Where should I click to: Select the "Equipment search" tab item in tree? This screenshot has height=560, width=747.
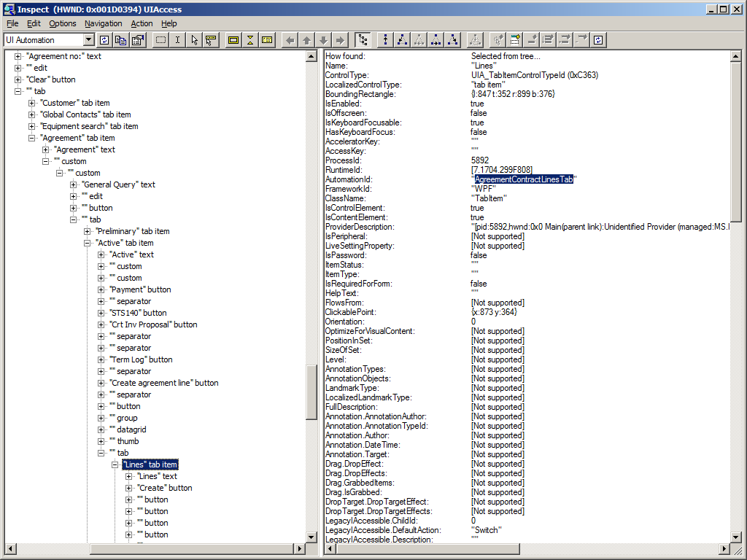pyautogui.click(x=89, y=126)
